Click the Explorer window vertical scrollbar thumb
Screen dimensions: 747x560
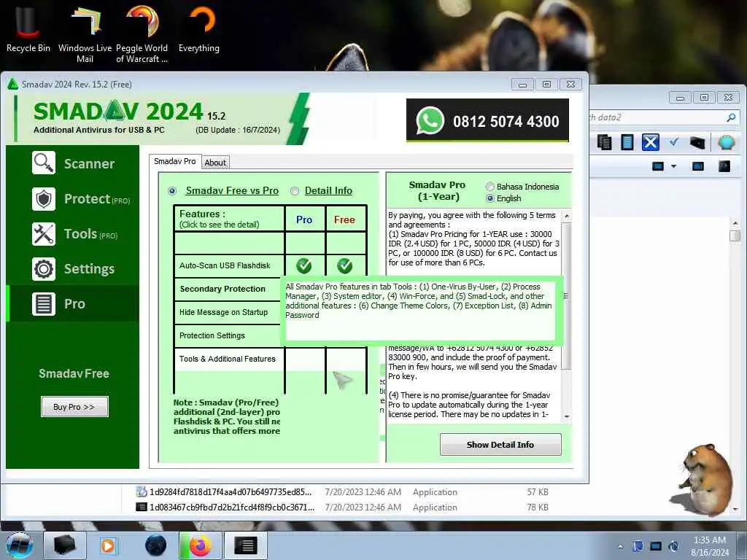[x=735, y=236]
